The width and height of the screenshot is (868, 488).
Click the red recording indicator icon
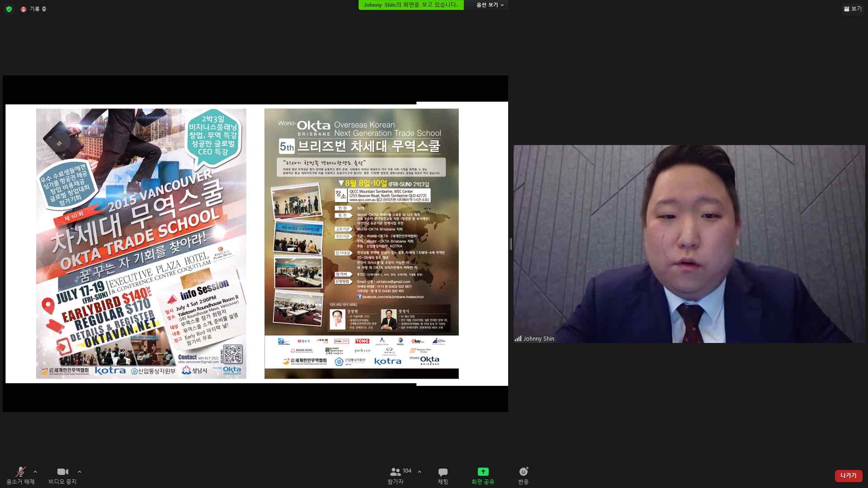point(24,9)
